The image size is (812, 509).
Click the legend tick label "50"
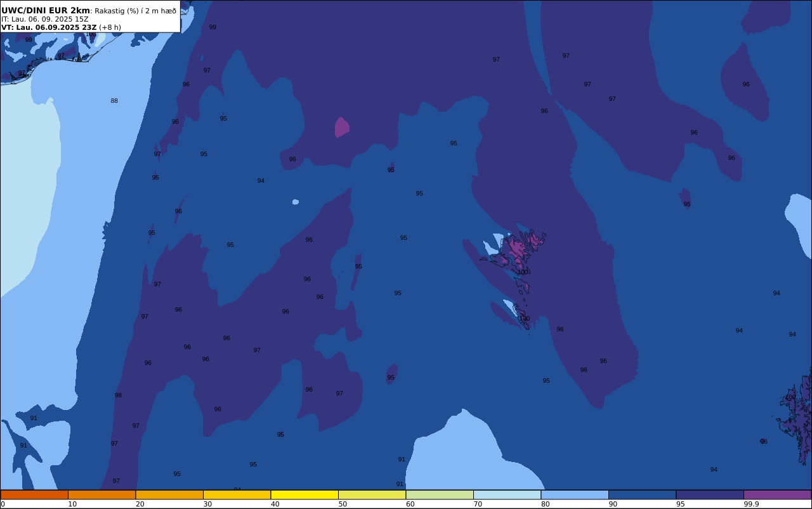[x=343, y=504]
